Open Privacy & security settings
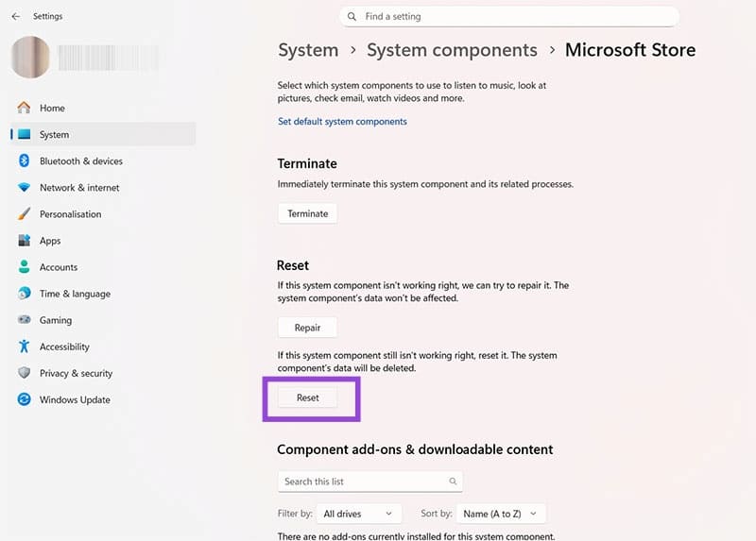 click(x=103, y=373)
